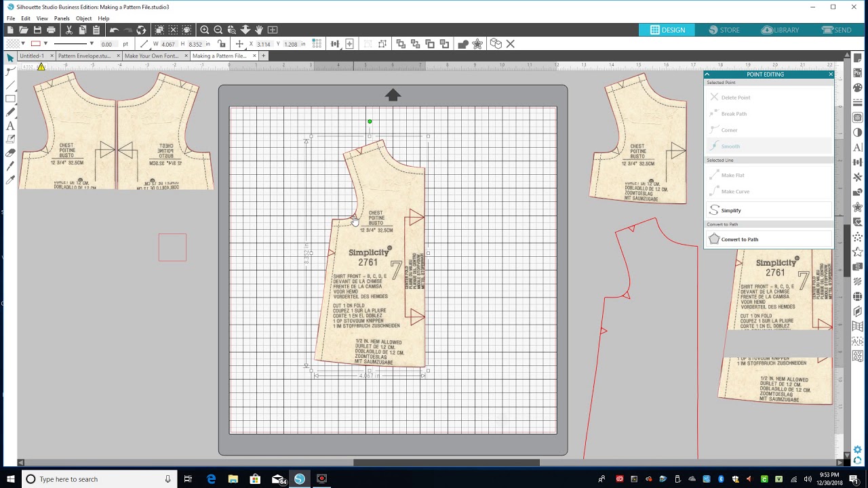Screen dimensions: 868x488
Task: Click the Smooth point option
Action: pos(768,146)
